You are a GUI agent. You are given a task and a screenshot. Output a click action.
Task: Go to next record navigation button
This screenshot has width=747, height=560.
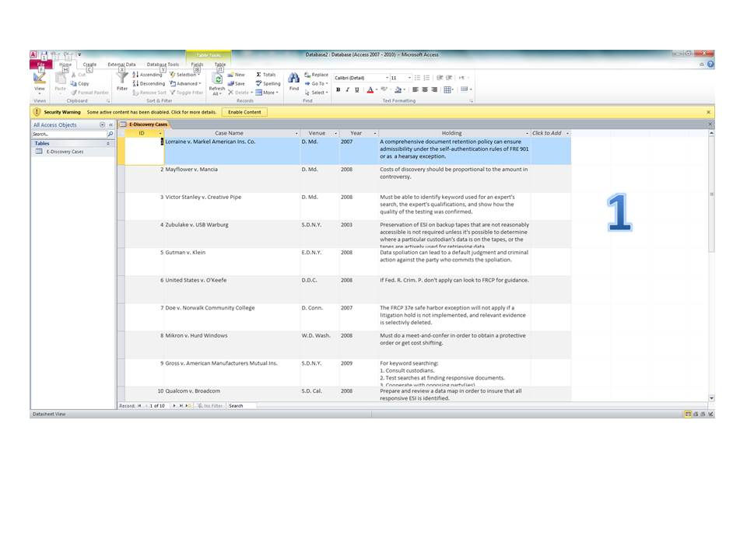(174, 406)
